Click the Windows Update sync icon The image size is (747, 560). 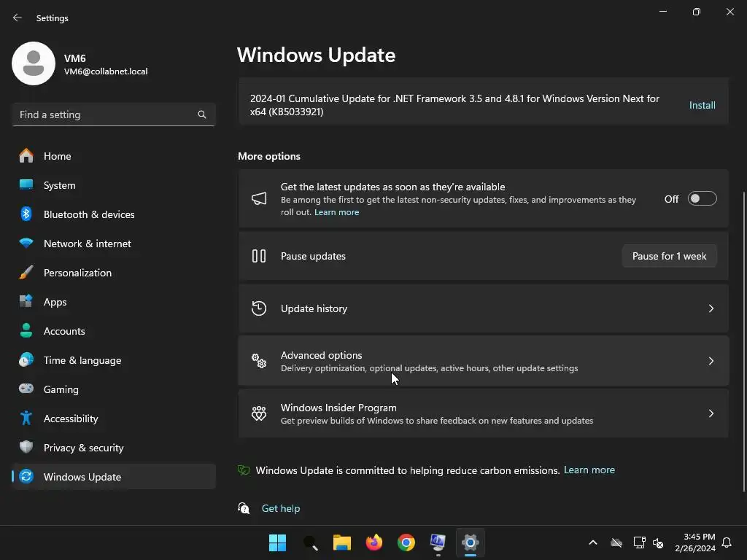click(x=26, y=476)
